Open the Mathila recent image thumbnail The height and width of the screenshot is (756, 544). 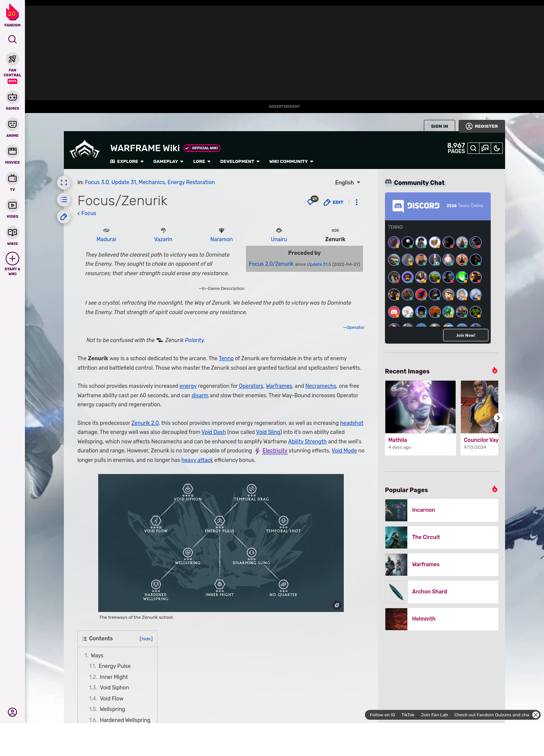coord(420,407)
